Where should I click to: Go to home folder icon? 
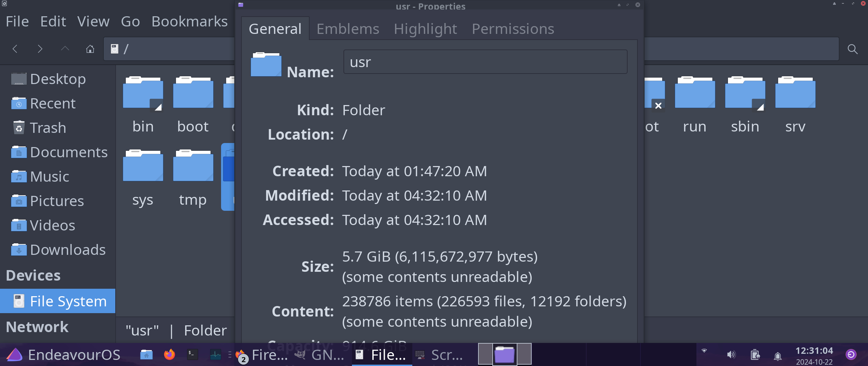(x=90, y=49)
